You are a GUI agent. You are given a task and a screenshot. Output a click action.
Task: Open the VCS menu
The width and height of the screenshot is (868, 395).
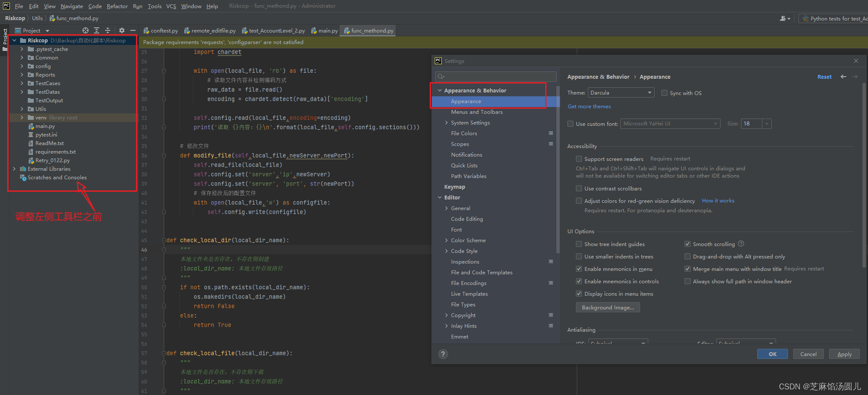tap(171, 6)
